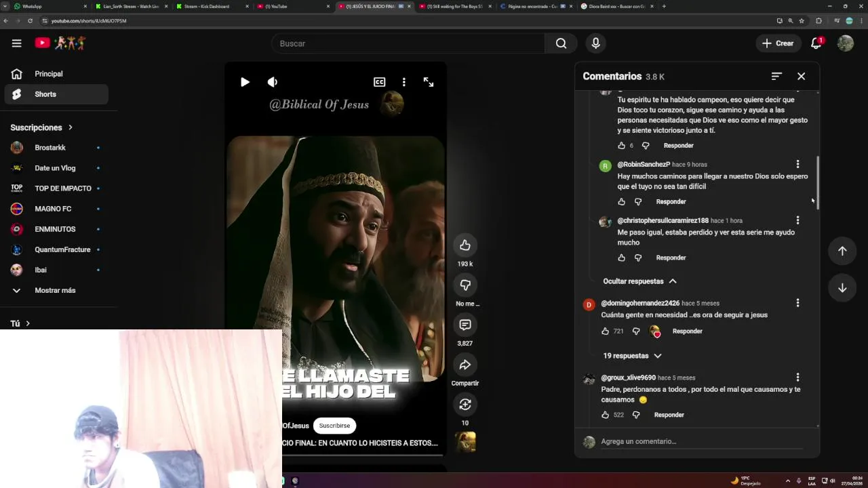The height and width of the screenshot is (488, 868).
Task: Open the account avatar menu
Action: (845, 43)
